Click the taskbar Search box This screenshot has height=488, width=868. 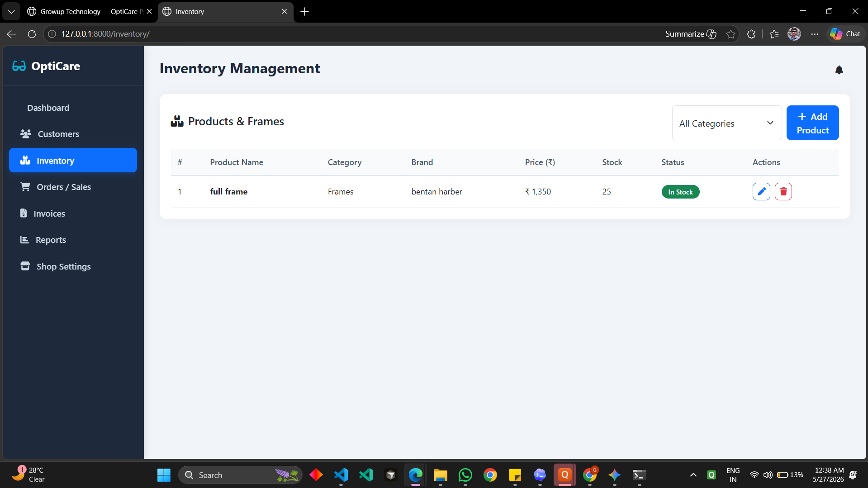click(x=240, y=475)
